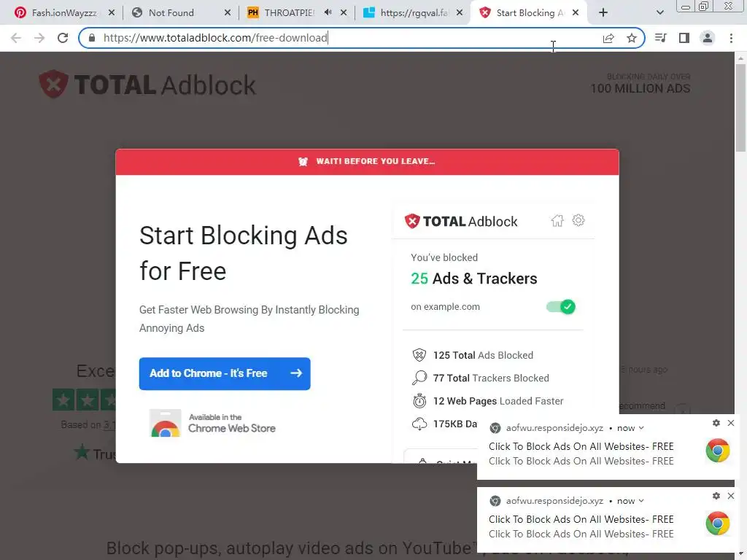
Task: Click Chrome logo on lower notification
Action: click(x=718, y=523)
